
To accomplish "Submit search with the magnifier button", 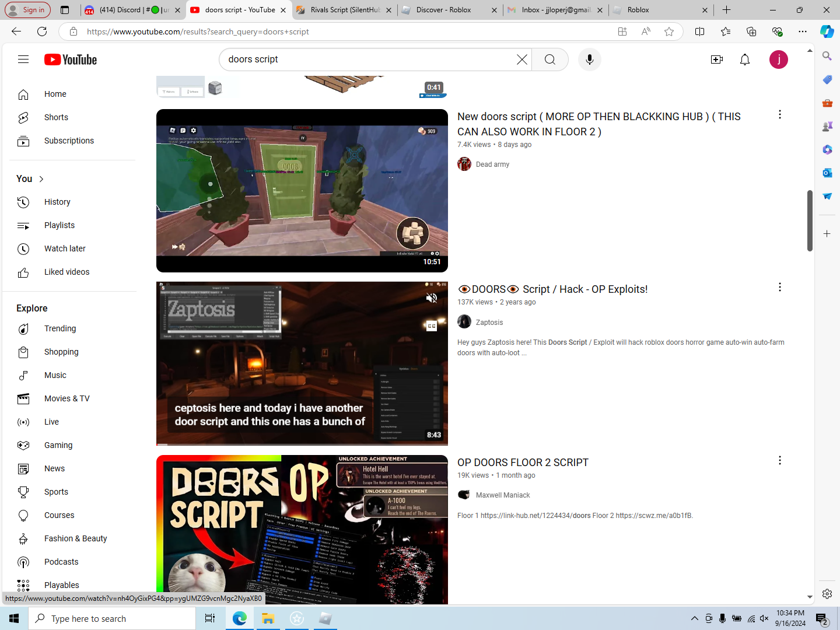I will [550, 60].
